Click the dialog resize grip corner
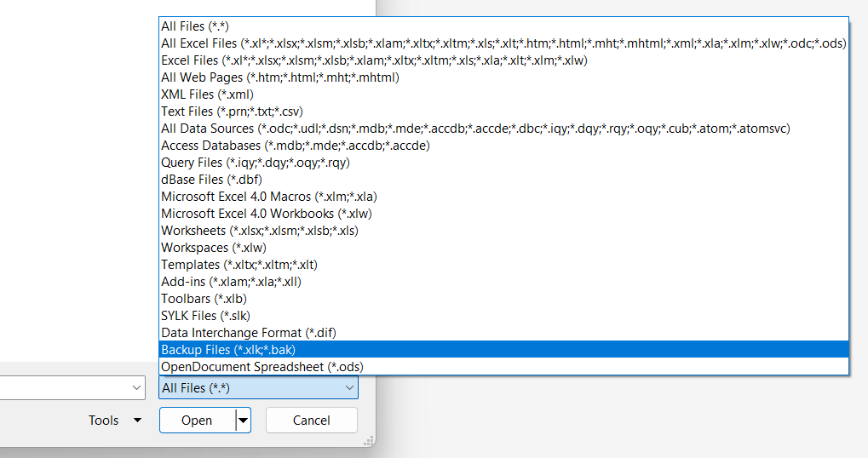The width and height of the screenshot is (868, 458). (x=369, y=441)
